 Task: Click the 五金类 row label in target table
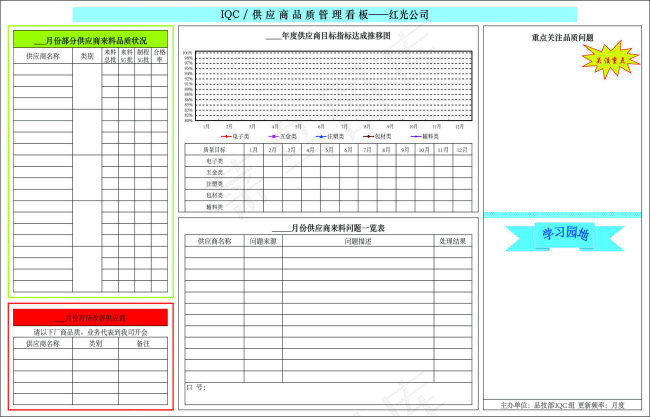214,172
